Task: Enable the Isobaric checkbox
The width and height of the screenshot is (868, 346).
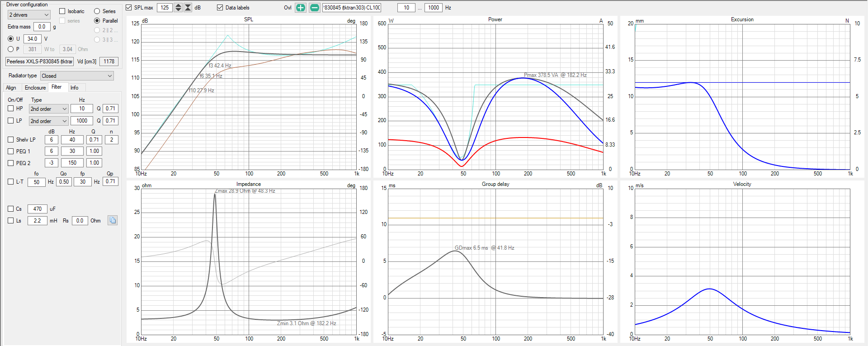Action: click(x=62, y=11)
